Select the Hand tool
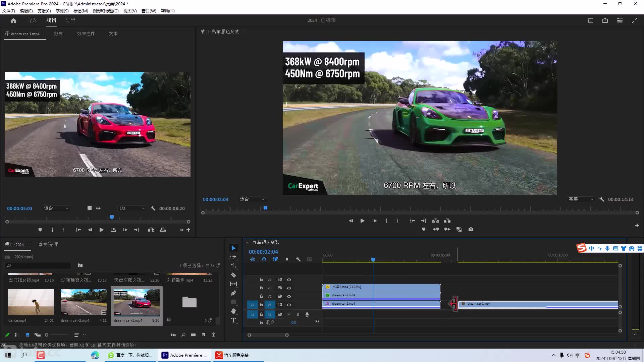Viewport: 644px width, 362px height. click(233, 311)
